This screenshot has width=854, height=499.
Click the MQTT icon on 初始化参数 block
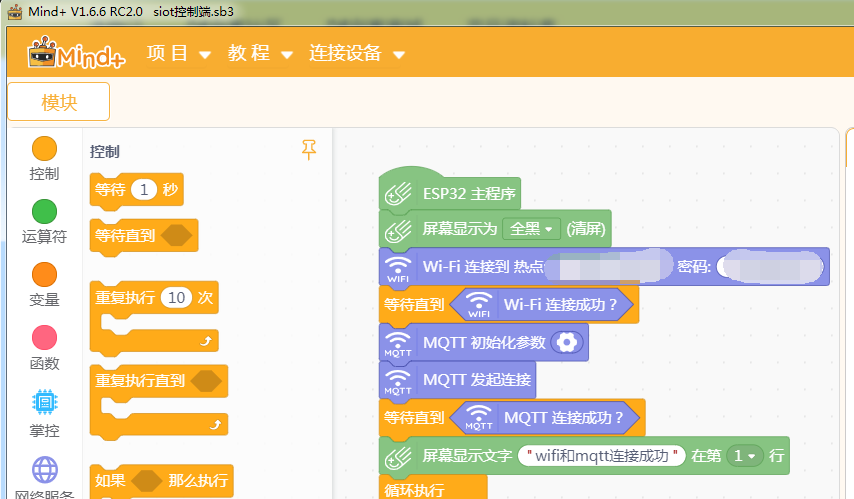398,343
